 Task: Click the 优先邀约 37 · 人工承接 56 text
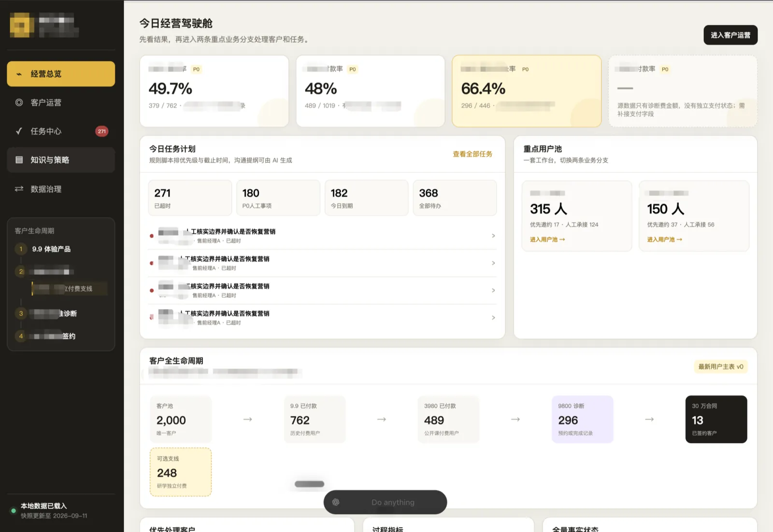tap(681, 224)
